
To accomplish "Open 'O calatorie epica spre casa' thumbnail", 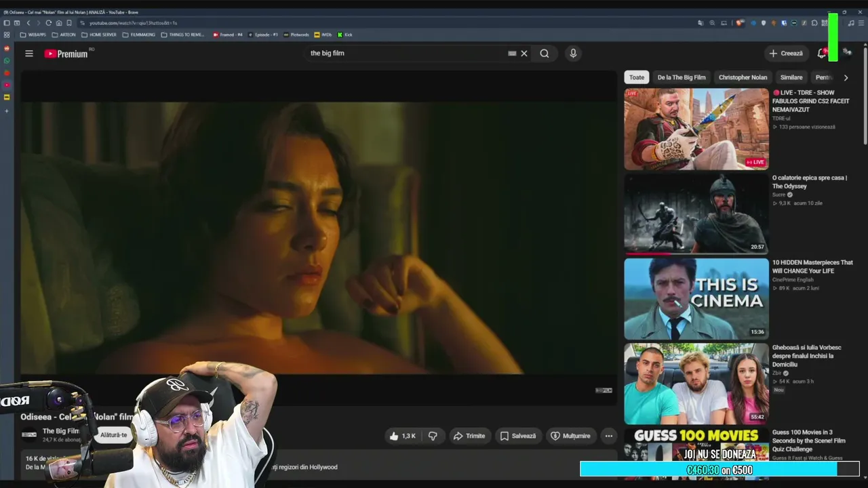I will (x=696, y=213).
